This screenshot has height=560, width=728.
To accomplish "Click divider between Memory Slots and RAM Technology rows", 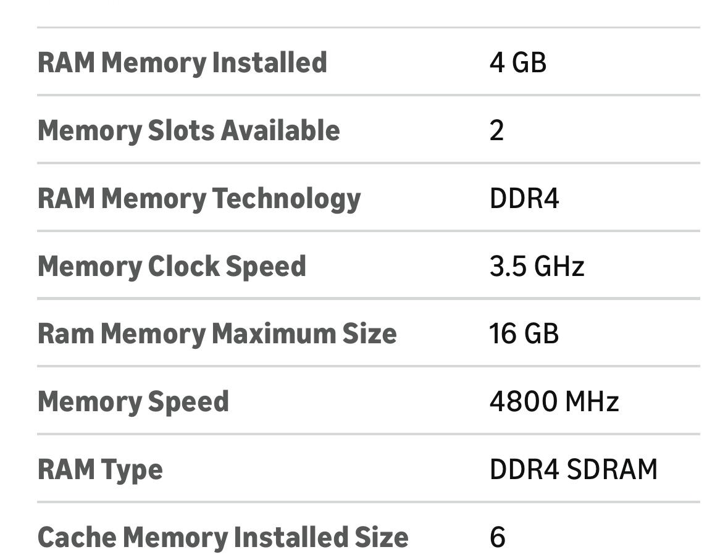I will (368, 164).
